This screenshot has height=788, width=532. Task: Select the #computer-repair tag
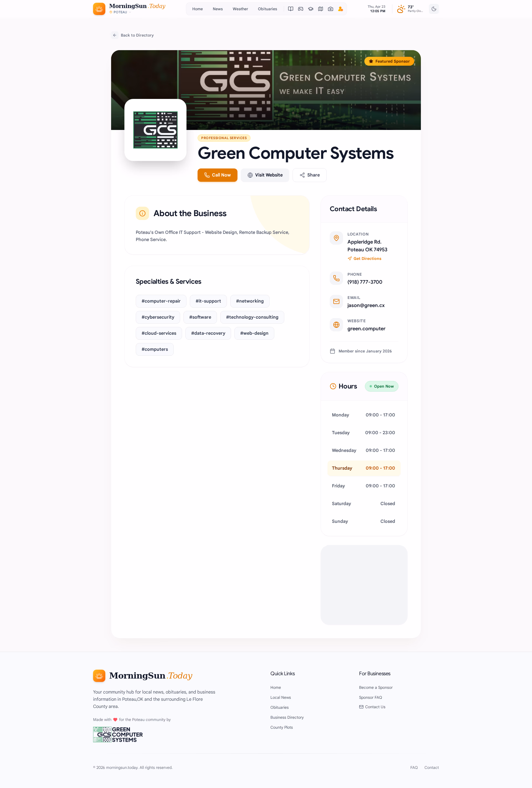pos(161,301)
